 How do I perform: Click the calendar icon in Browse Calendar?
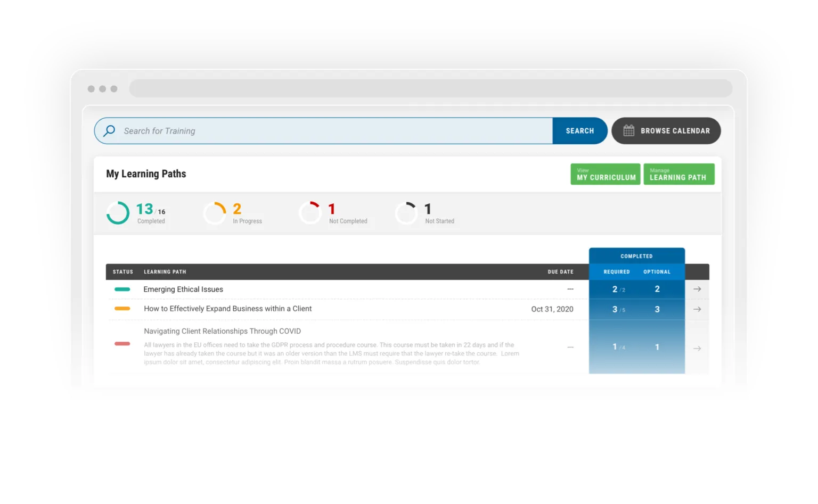[628, 131]
